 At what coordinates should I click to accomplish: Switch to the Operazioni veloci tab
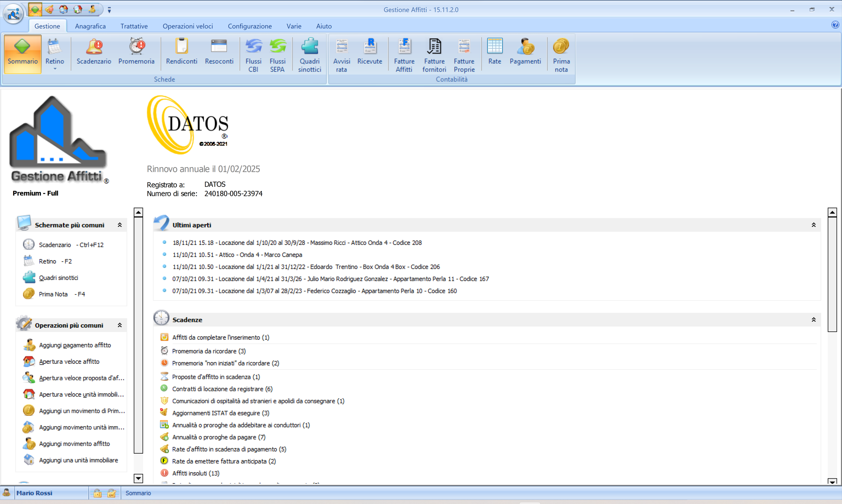188,26
